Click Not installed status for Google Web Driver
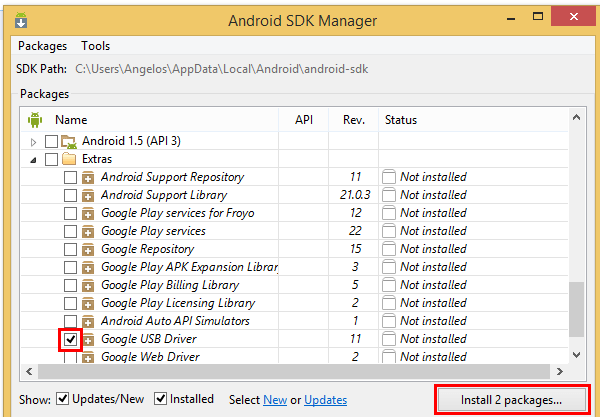Screen dimensions: 600x417 click(x=434, y=357)
